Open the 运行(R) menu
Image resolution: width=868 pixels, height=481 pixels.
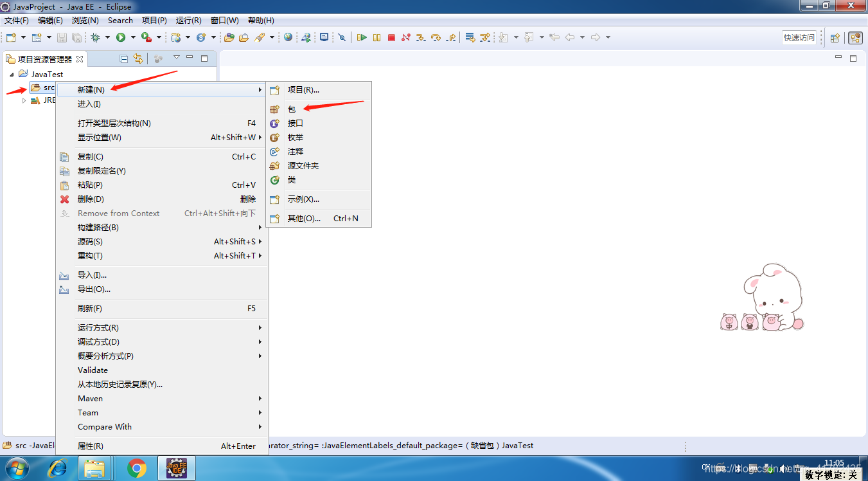(188, 21)
